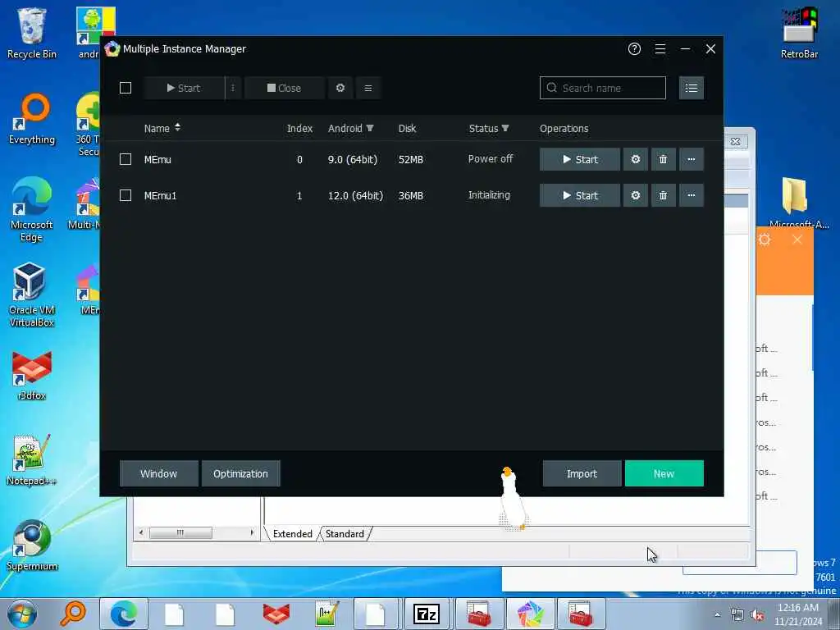Select the Index column header
This screenshot has width=840, height=630.
(299, 129)
